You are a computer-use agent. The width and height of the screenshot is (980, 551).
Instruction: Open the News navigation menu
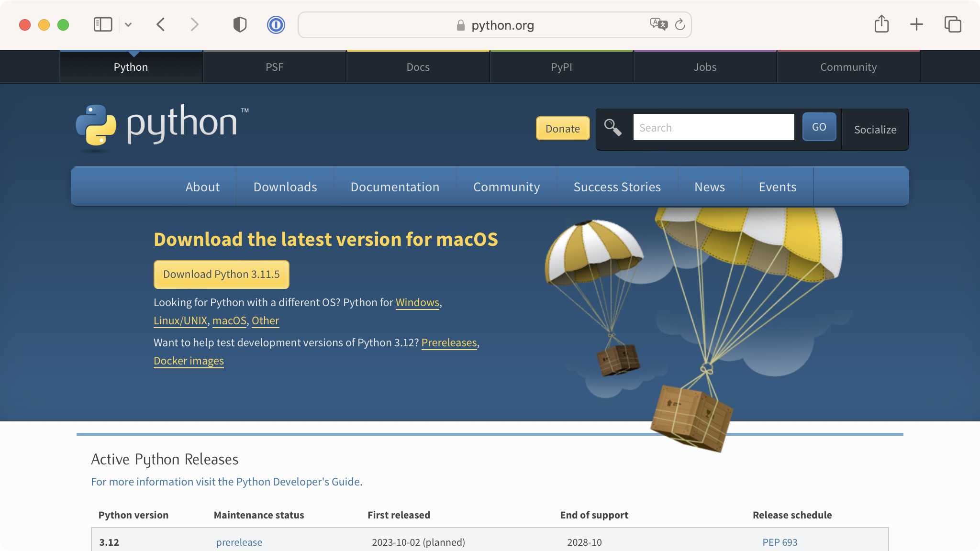(710, 187)
